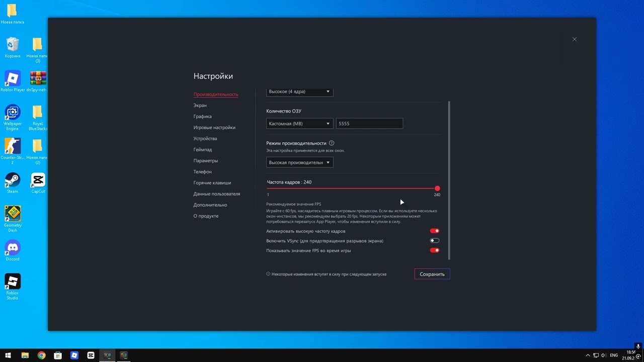Screen dimensions: 644x362
Task: Open Royal BlueStacks folder on desktop
Action: [x=38, y=117]
